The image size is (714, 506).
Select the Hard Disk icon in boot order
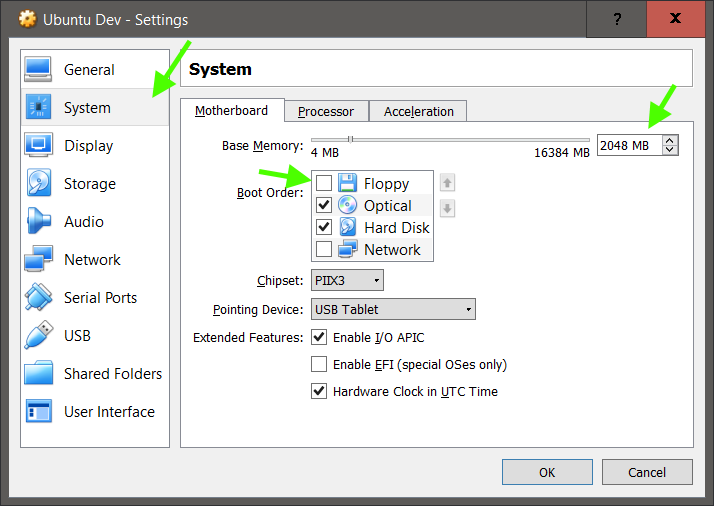point(347,227)
